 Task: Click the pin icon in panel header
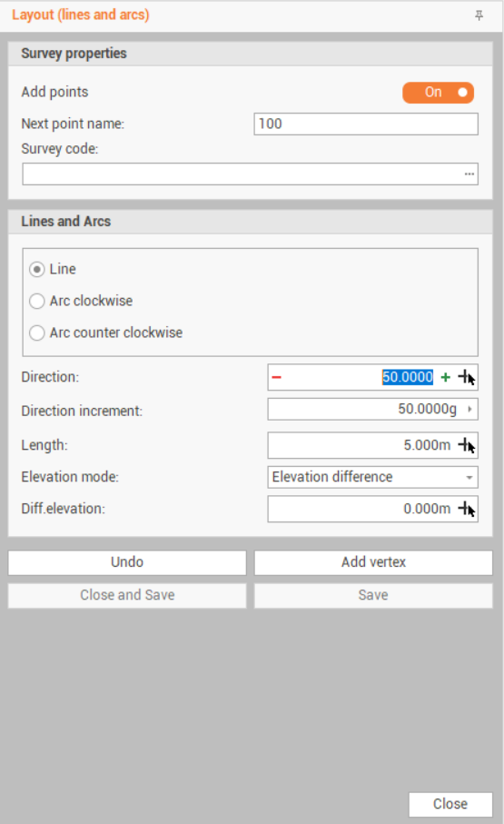point(479,15)
